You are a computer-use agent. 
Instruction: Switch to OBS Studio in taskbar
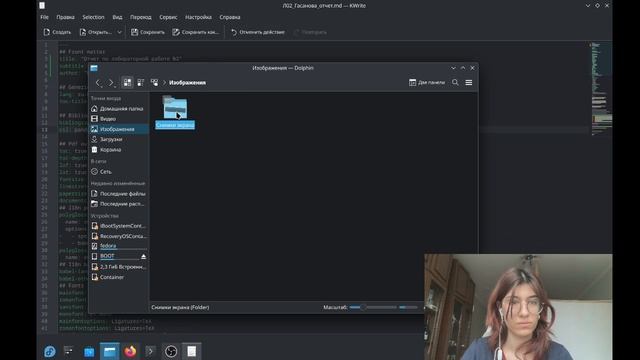171,351
